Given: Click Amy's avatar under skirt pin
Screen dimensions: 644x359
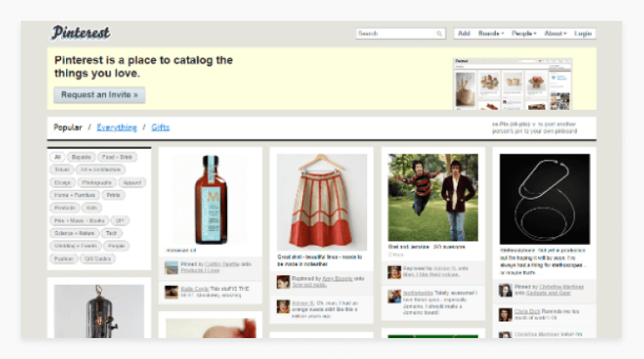Looking at the screenshot, I should (x=283, y=282).
